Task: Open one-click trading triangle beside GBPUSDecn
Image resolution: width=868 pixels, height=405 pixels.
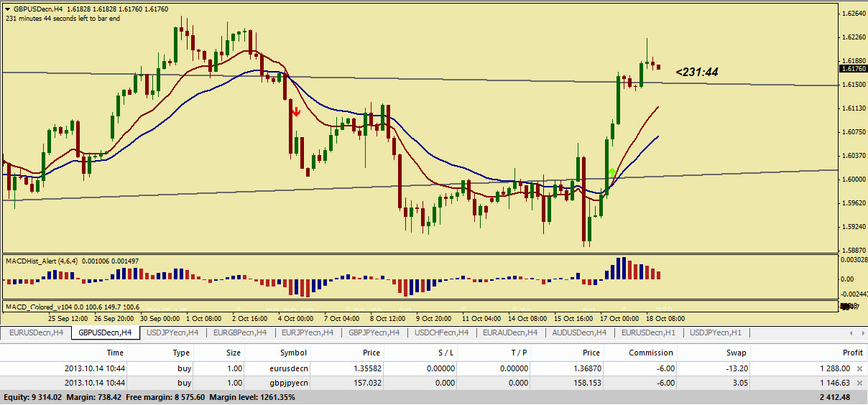Action: tap(7, 9)
